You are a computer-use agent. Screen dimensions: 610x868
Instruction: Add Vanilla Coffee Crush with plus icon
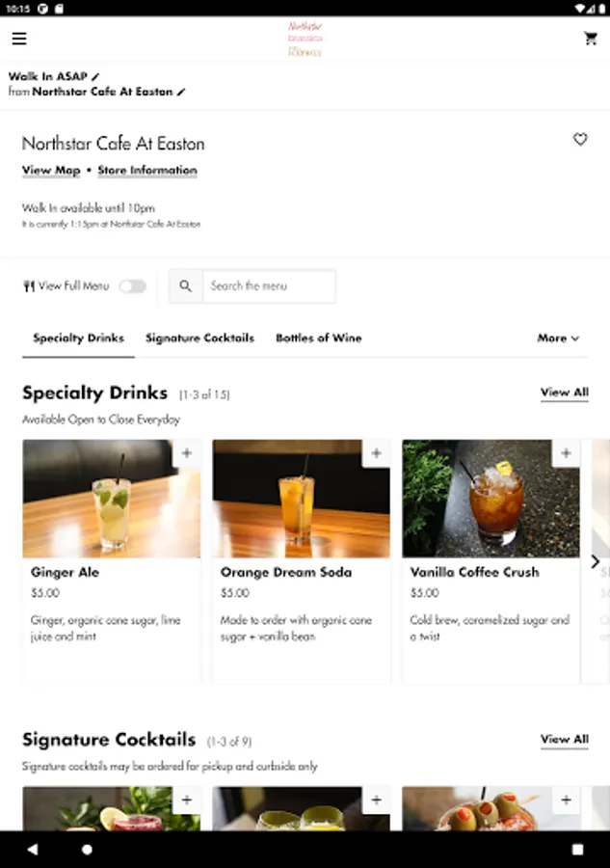(567, 453)
